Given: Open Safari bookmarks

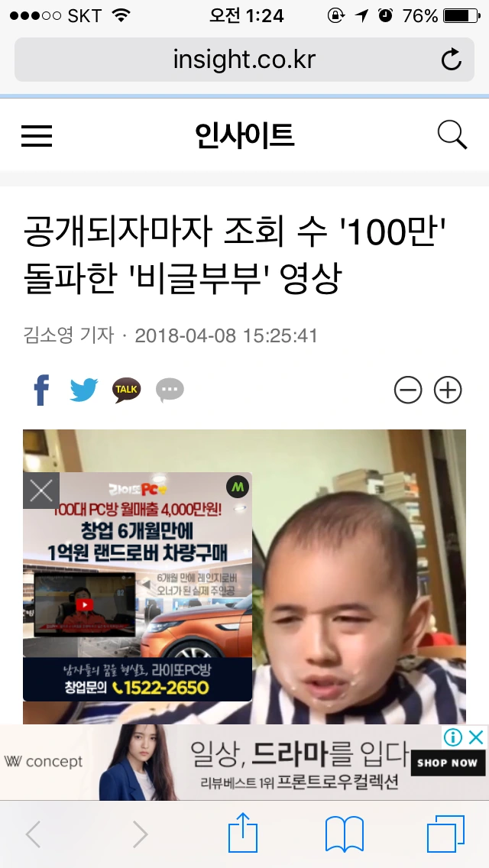Looking at the screenshot, I should 344,834.
